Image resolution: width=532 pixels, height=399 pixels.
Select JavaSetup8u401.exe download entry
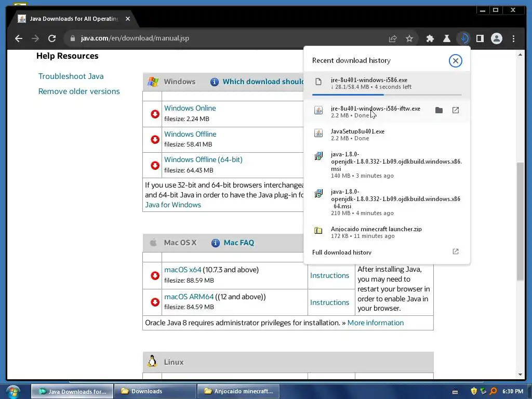click(387, 135)
